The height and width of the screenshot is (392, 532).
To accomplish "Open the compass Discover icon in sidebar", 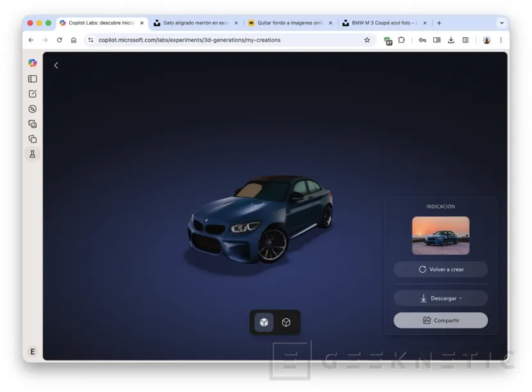I will (x=33, y=108).
